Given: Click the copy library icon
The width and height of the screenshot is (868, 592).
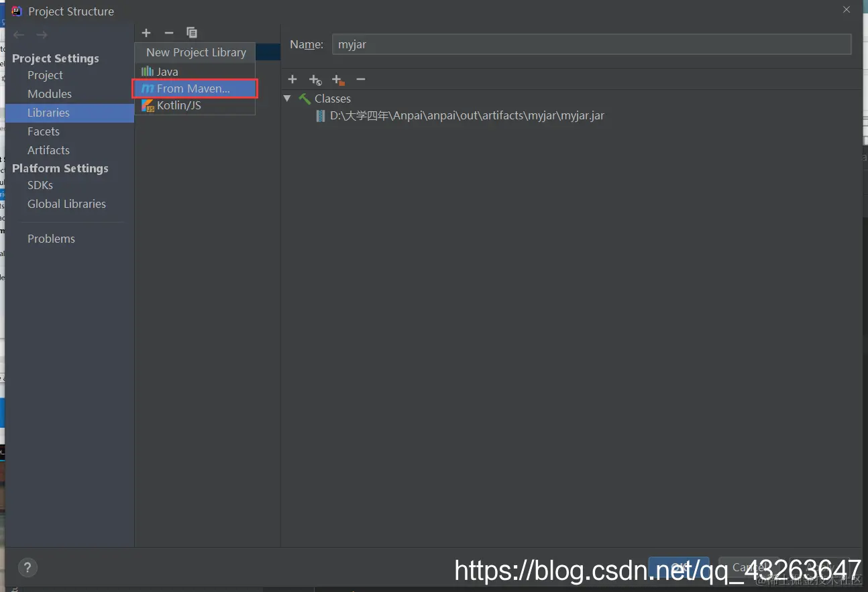Looking at the screenshot, I should [x=192, y=33].
